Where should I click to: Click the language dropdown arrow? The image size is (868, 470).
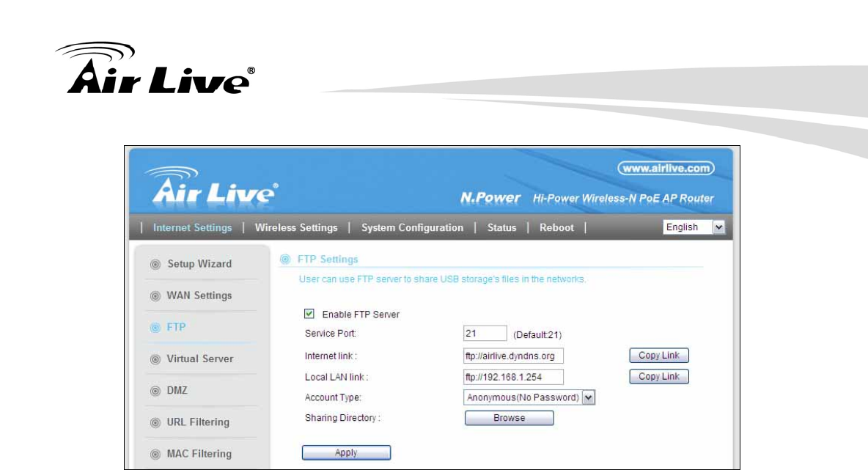pos(718,227)
